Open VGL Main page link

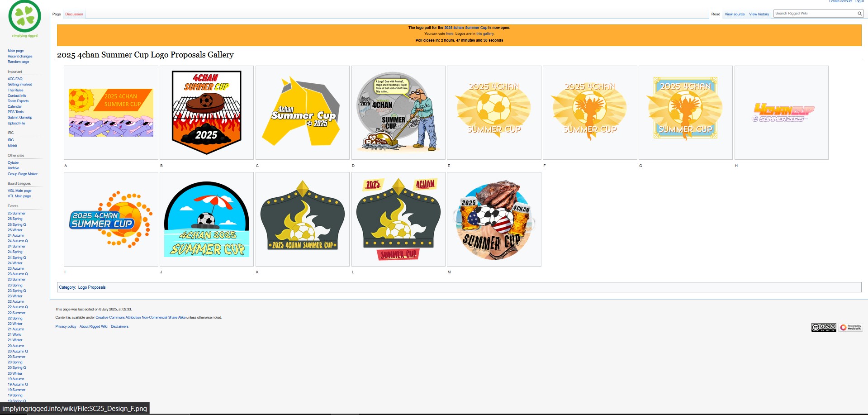(x=19, y=191)
